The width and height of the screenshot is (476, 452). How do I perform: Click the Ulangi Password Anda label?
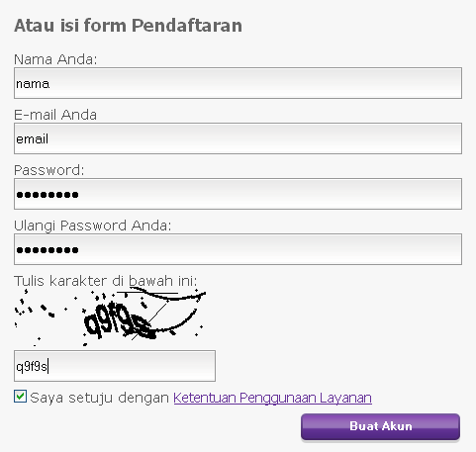pos(93,226)
